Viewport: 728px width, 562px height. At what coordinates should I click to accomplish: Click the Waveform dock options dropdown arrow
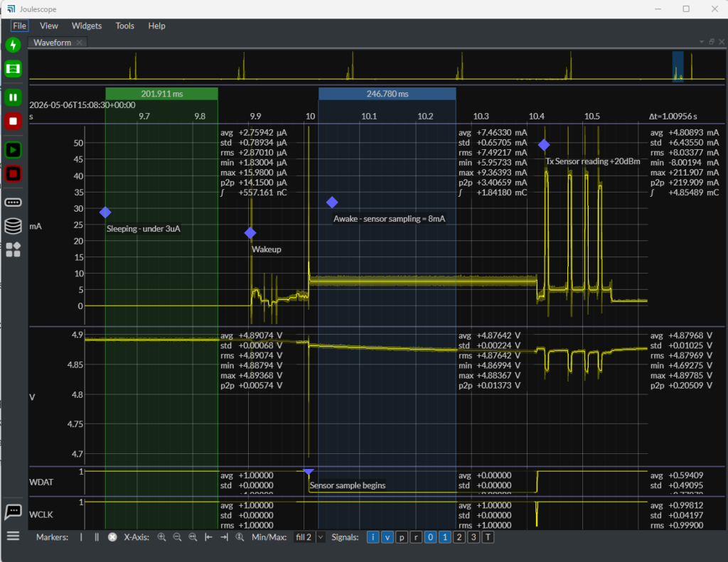point(702,42)
